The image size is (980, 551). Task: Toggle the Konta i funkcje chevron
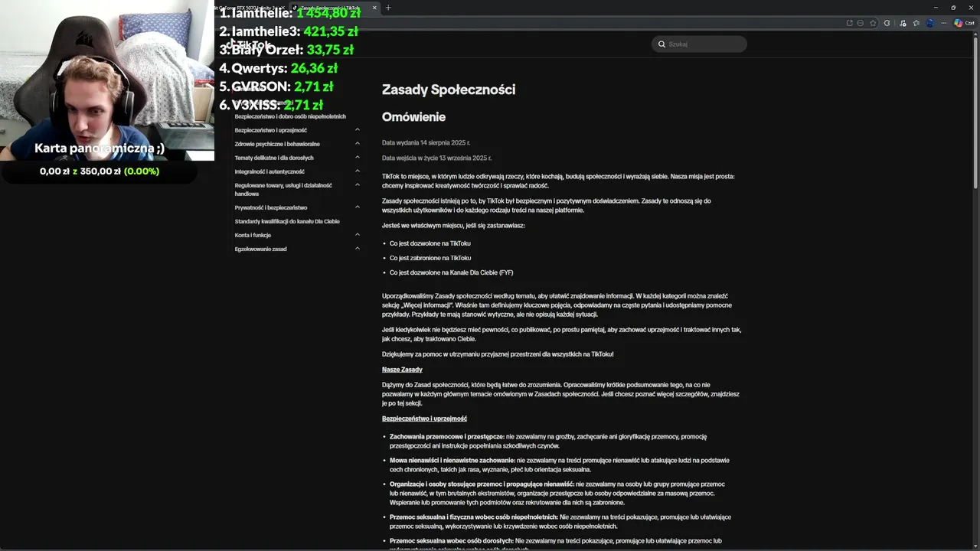click(x=358, y=235)
